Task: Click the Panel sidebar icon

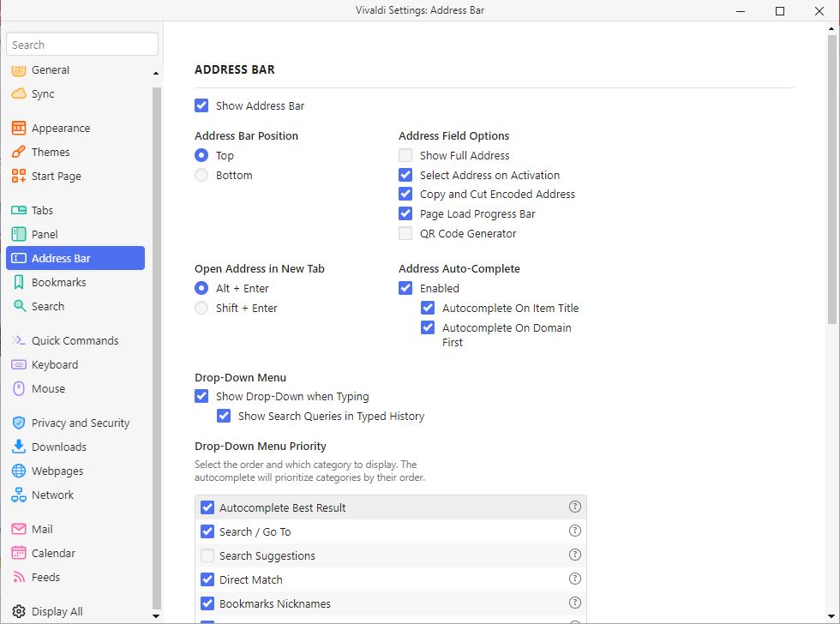Action: coord(19,234)
